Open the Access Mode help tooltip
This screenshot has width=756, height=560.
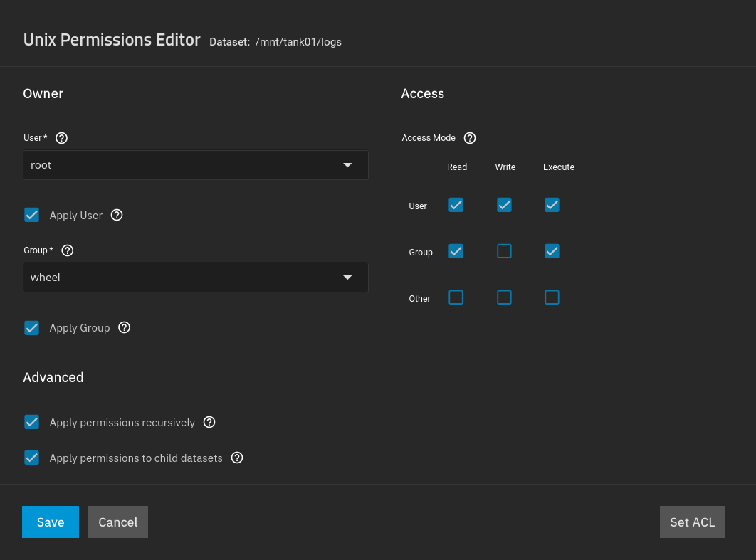click(469, 138)
